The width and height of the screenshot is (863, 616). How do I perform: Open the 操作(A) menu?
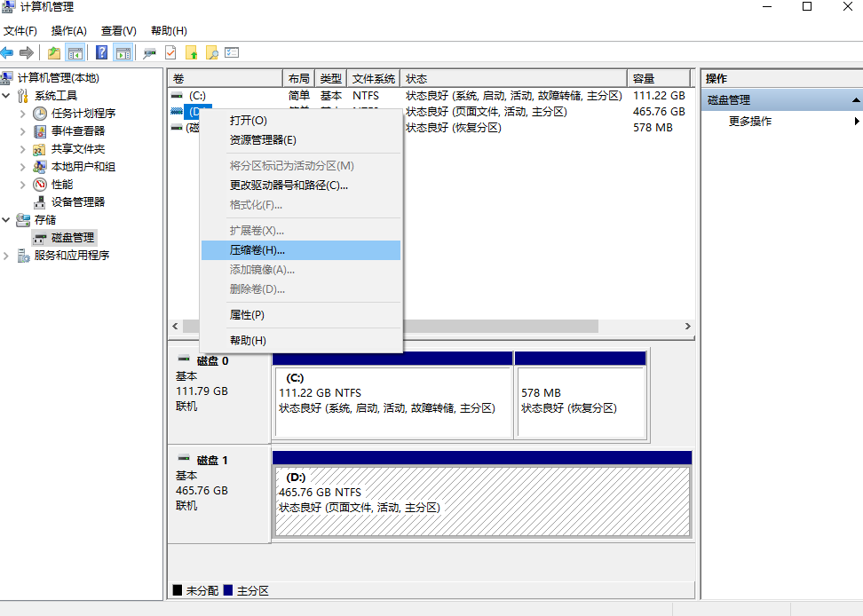pos(68,30)
